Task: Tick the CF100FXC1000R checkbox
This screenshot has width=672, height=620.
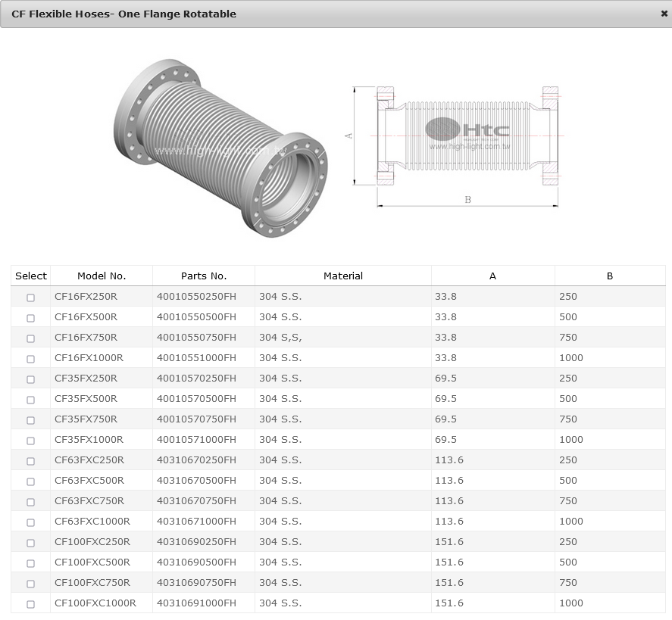Action: click(31, 604)
